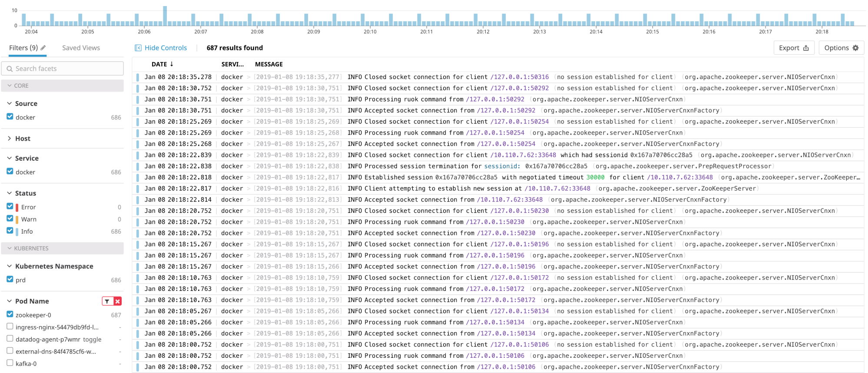Open the Processed session termination log row

[498, 166]
